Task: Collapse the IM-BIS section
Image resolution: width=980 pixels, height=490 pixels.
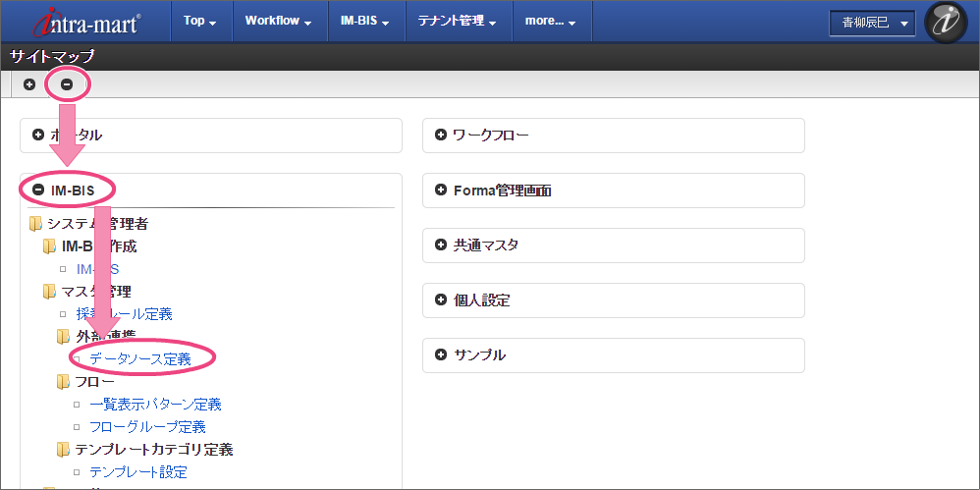Action: (38, 190)
